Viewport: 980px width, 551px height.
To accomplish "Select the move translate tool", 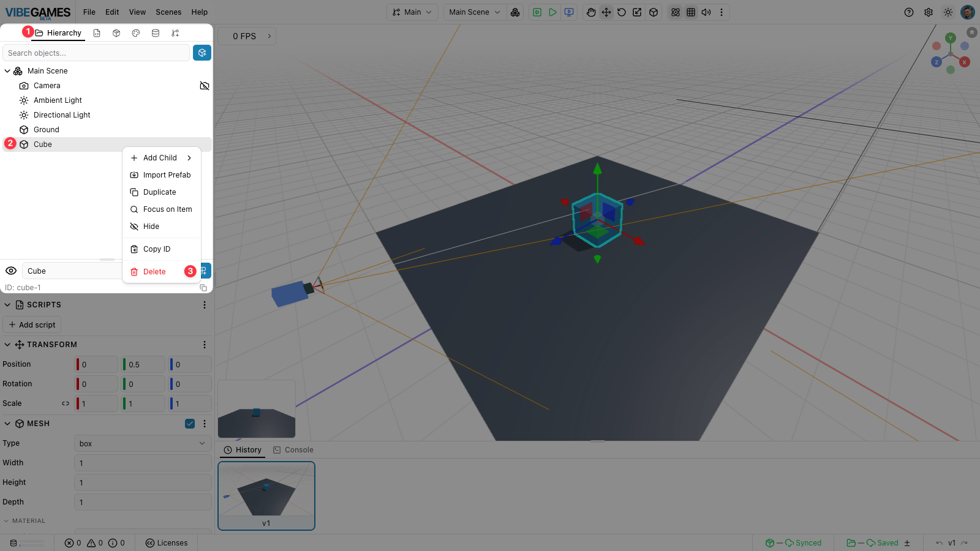I will [606, 12].
